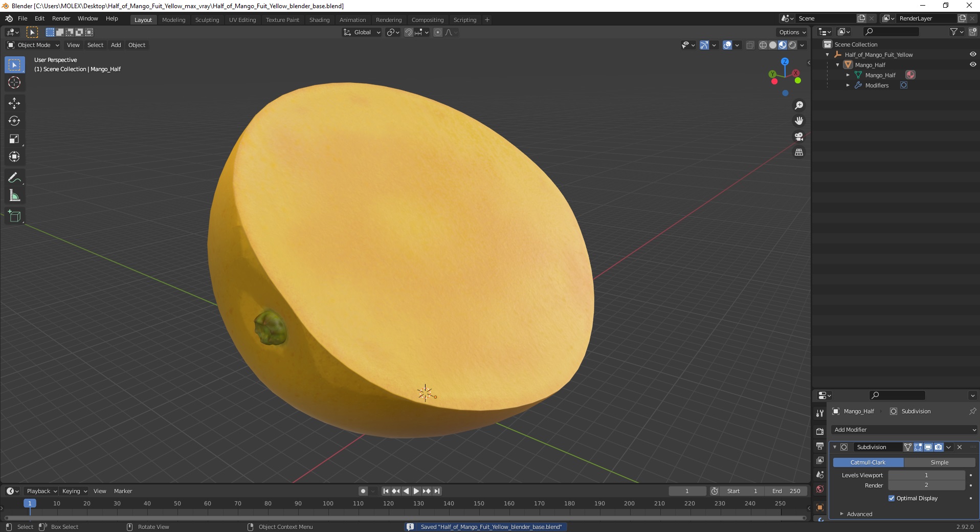The image size is (980, 532).
Task: Expand the Modifiers row in outliner
Action: tap(848, 85)
